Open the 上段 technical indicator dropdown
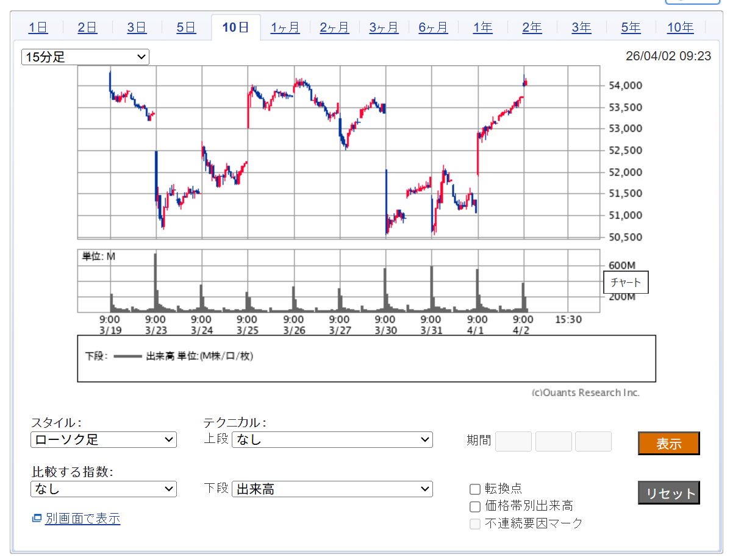Screen dimensions: 730x560 332,439
